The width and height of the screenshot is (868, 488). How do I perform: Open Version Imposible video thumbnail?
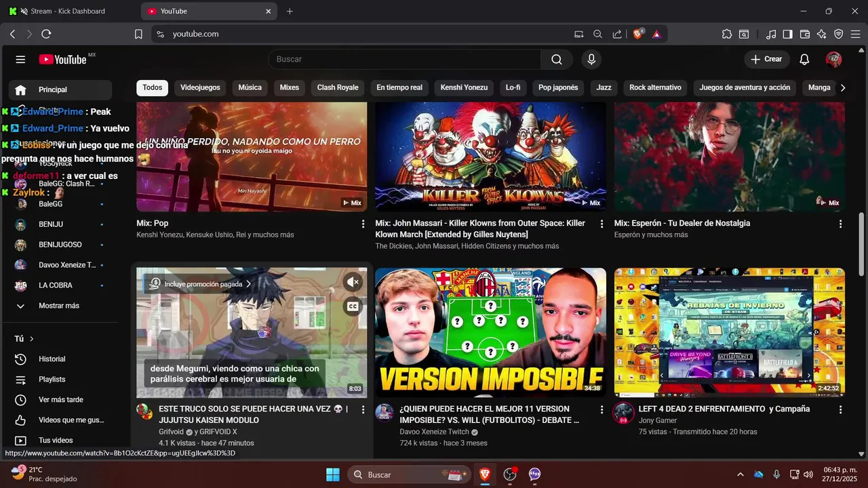coord(490,332)
